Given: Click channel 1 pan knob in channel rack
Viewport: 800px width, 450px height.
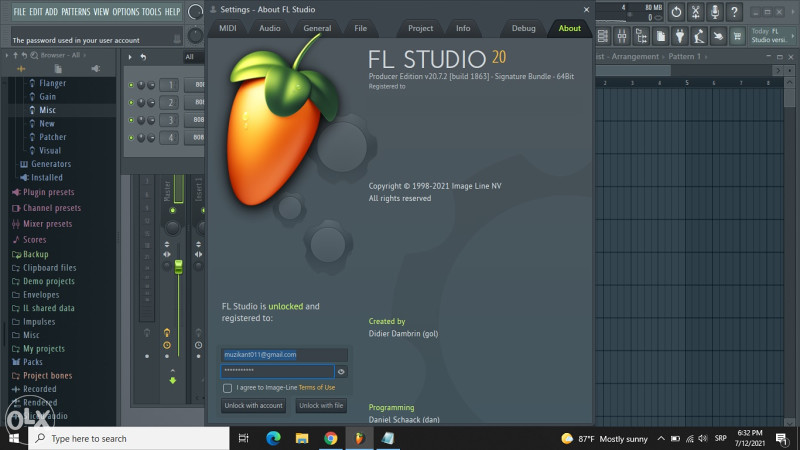Looking at the screenshot, I should point(141,85).
